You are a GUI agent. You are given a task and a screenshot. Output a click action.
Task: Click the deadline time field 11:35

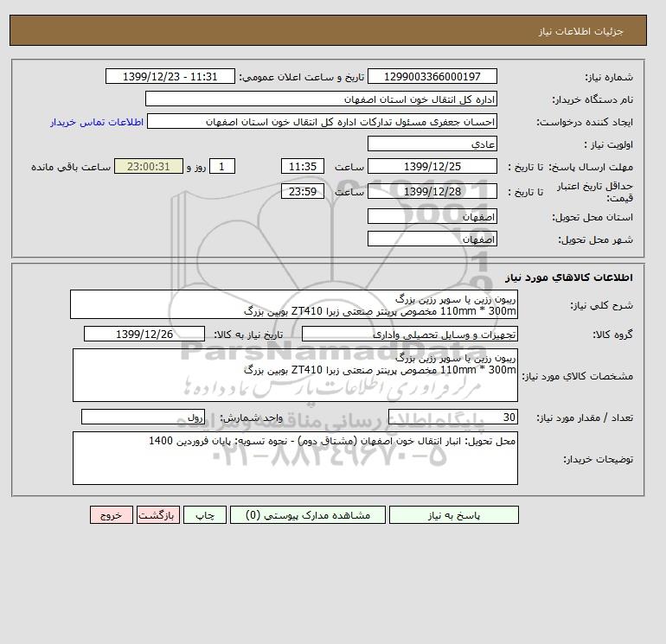coord(303,167)
